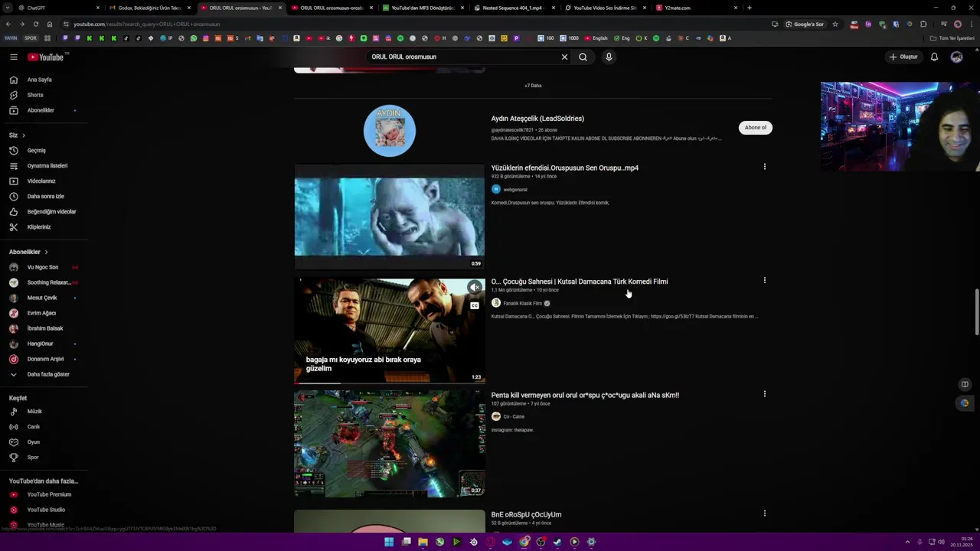Screen dimensions: 980x551
Task: Go to YouTube home via logo
Action: pyautogui.click(x=47, y=57)
